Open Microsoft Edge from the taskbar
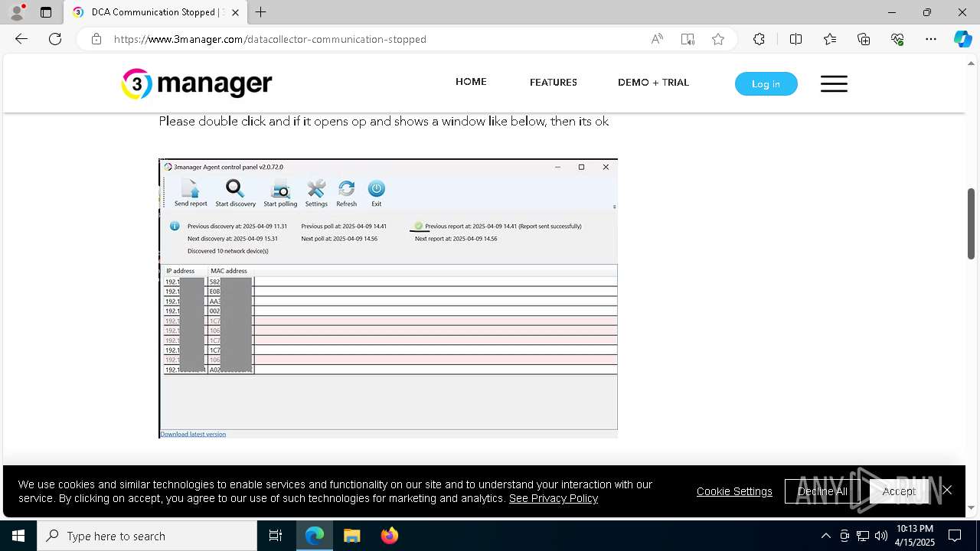The height and width of the screenshot is (551, 980). 315,536
